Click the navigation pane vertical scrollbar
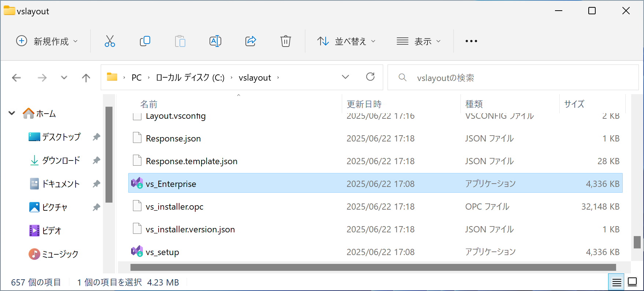 [x=109, y=154]
